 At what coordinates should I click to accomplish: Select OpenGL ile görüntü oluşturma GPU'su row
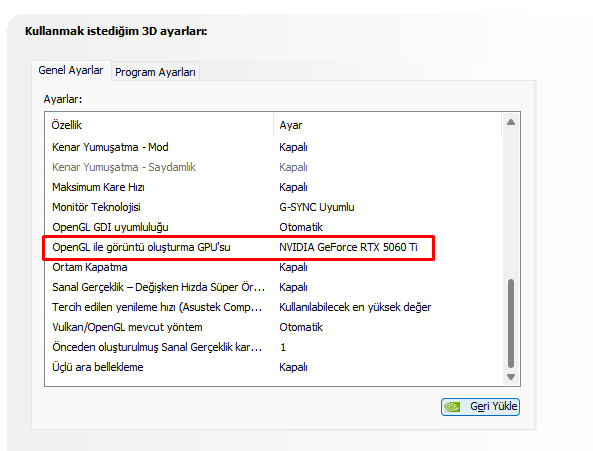(274, 247)
